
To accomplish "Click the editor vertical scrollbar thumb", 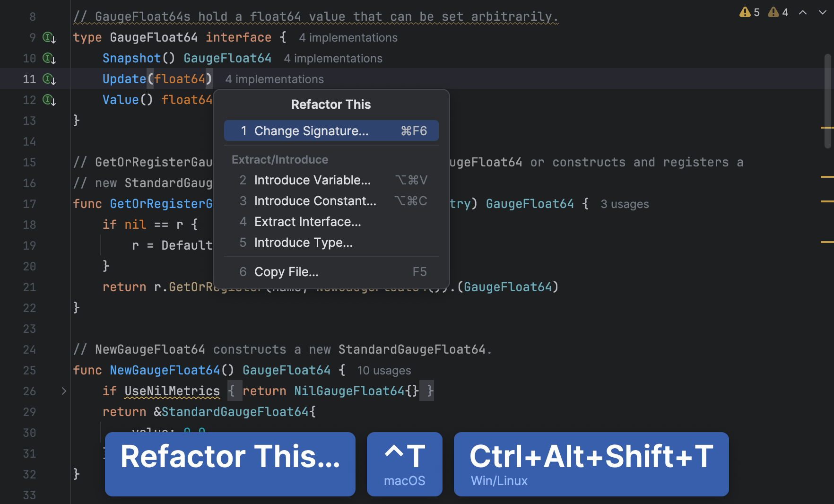I will click(x=827, y=101).
